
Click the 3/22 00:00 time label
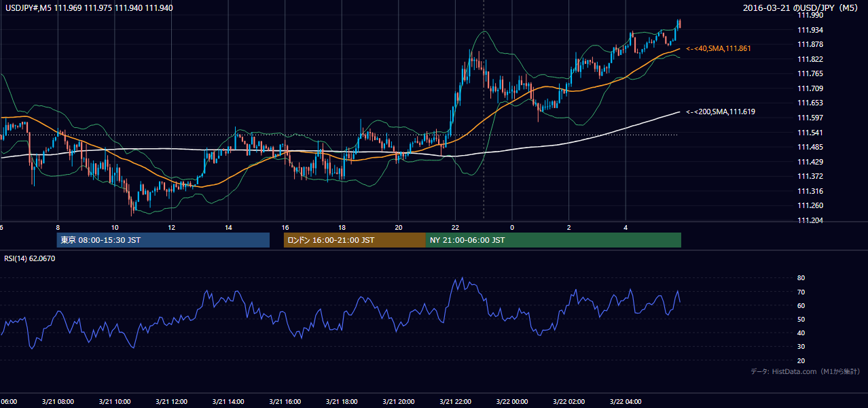point(512,402)
